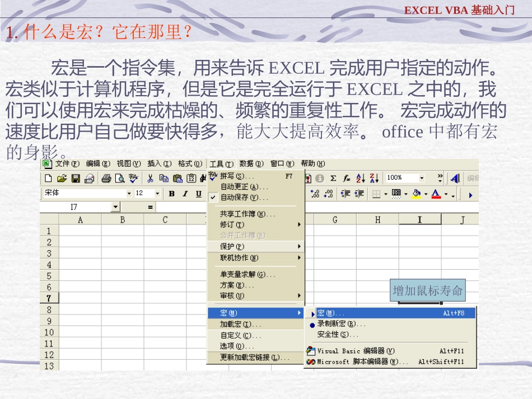The height and width of the screenshot is (399, 532).
Task: Open the Name Box I7 dropdown arrow
Action: [x=116, y=207]
